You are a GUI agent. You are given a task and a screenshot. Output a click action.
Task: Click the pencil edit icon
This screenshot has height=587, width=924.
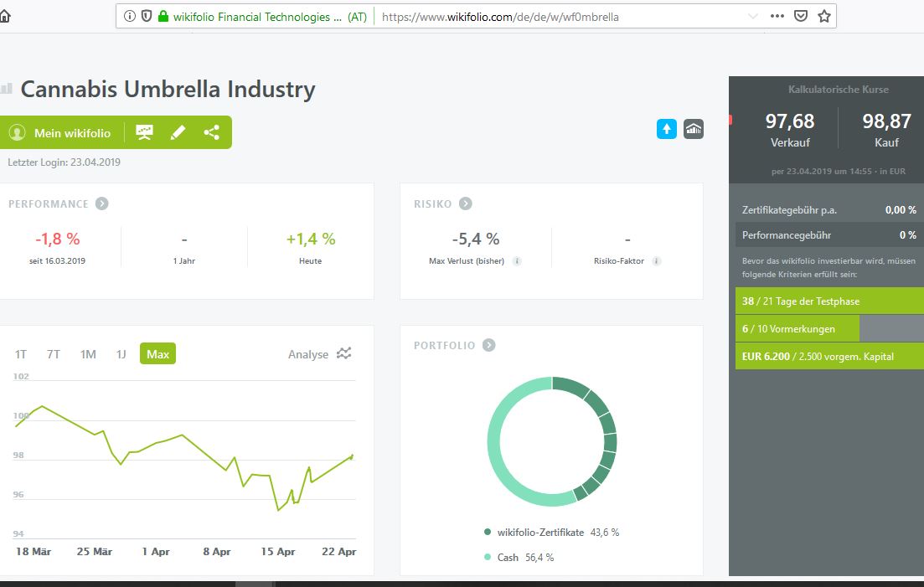(178, 132)
